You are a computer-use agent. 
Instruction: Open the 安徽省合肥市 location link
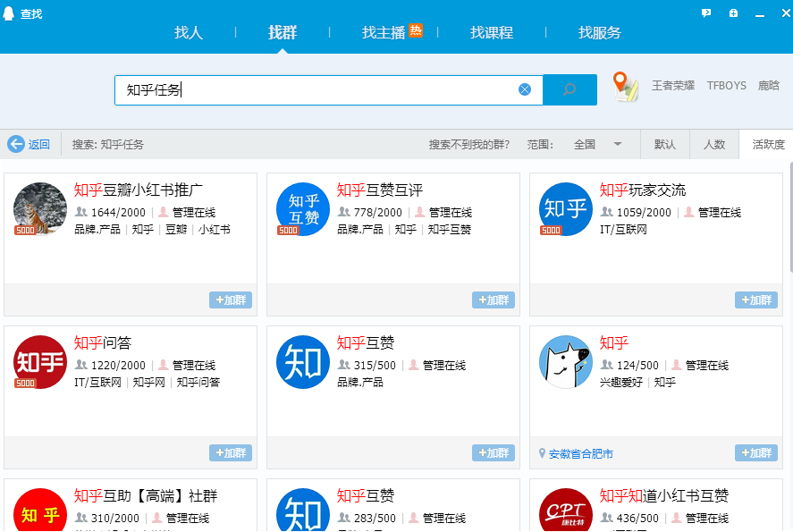580,453
